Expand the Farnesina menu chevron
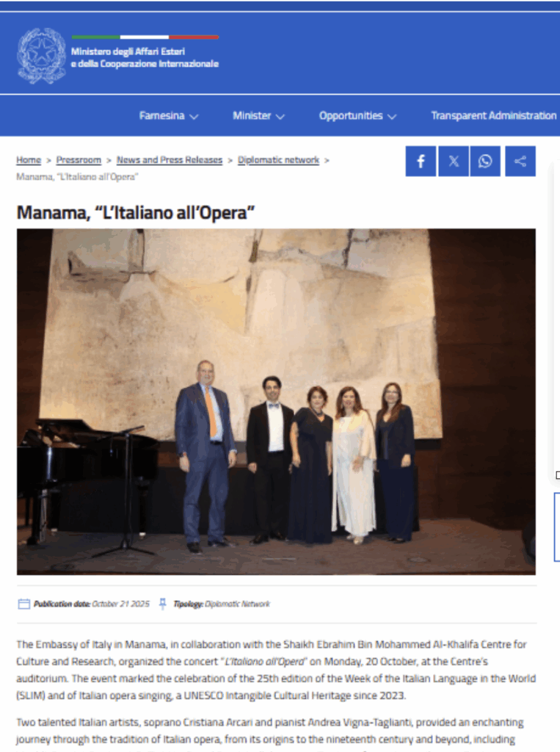Viewport: 560px width, 752px height. tap(194, 117)
